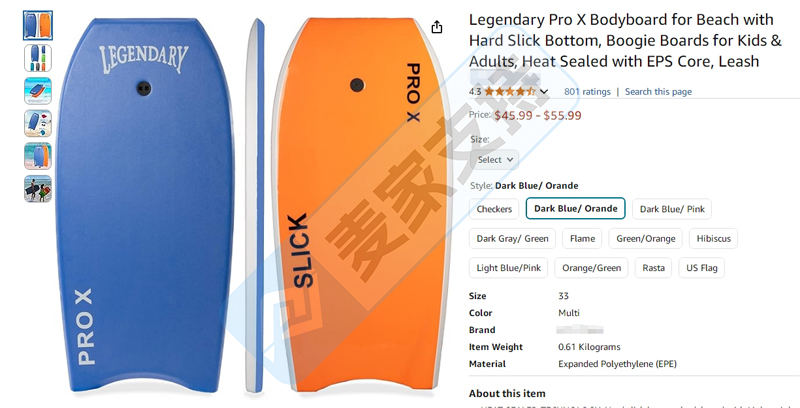
Task: Show first thumbnail of blue and orange boards
Action: click(x=38, y=25)
